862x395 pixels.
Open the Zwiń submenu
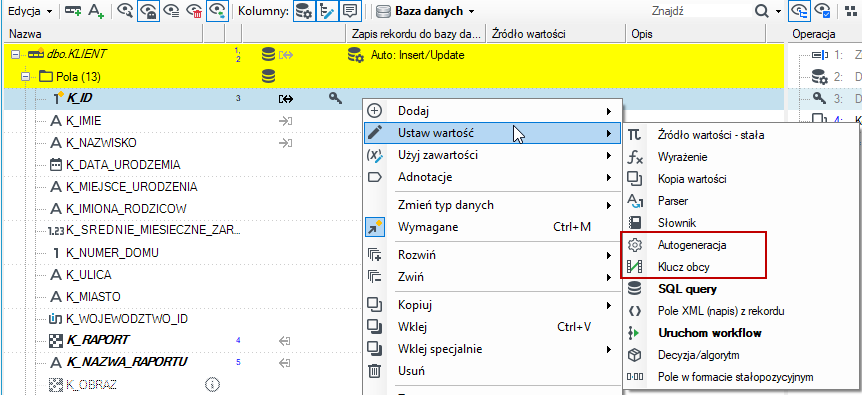coord(491,277)
